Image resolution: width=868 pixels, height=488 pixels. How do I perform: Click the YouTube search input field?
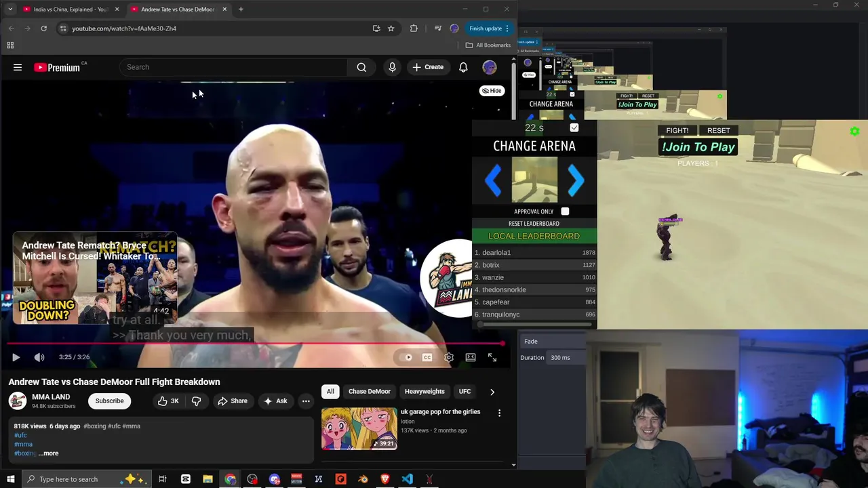(x=234, y=67)
